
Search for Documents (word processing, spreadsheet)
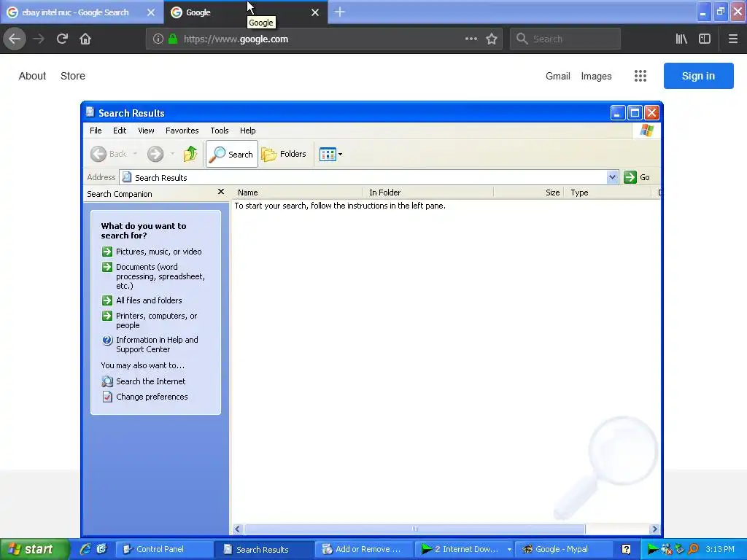160,276
